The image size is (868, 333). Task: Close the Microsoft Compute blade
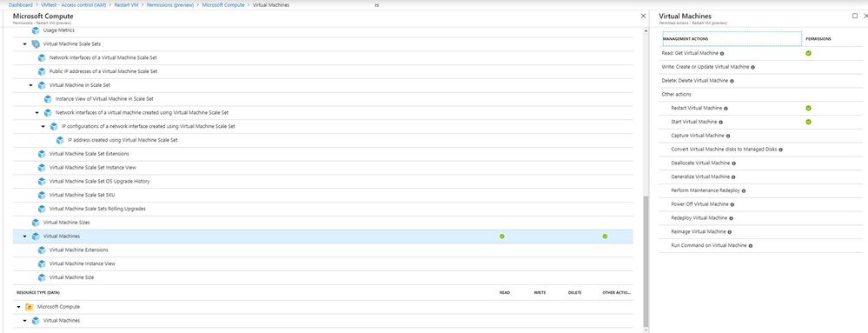tap(643, 16)
